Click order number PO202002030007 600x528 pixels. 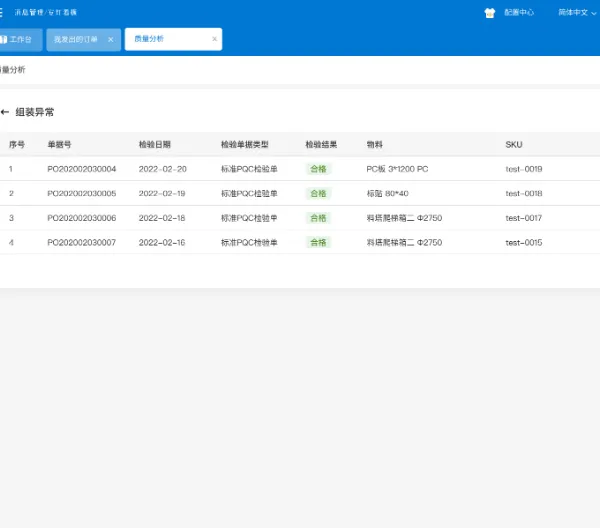[x=82, y=243]
